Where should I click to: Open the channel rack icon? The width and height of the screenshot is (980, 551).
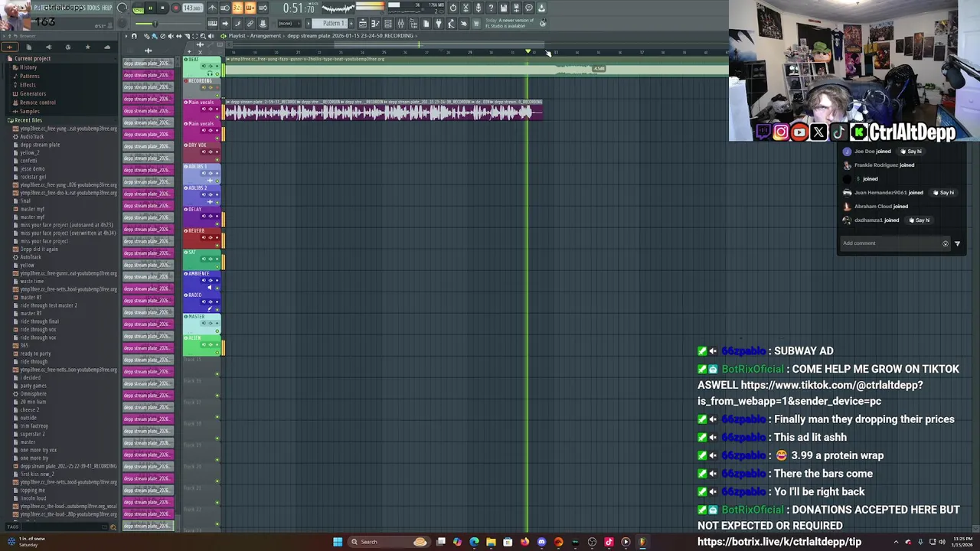[387, 24]
